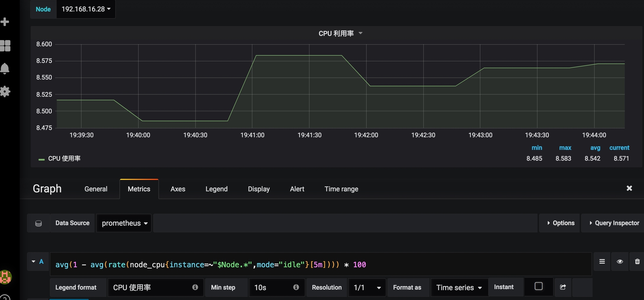Switch to the Alert tab
Viewport: 644px width, 300px height.
[297, 189]
